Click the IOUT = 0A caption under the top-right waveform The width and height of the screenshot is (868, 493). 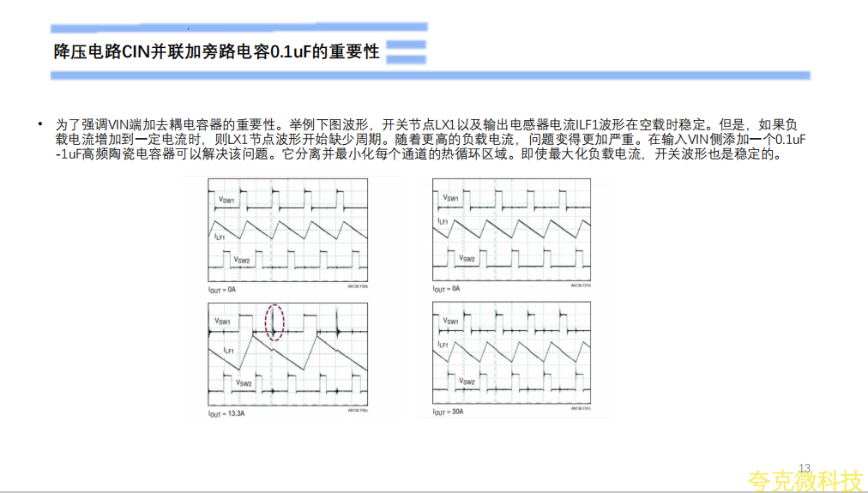click(447, 289)
